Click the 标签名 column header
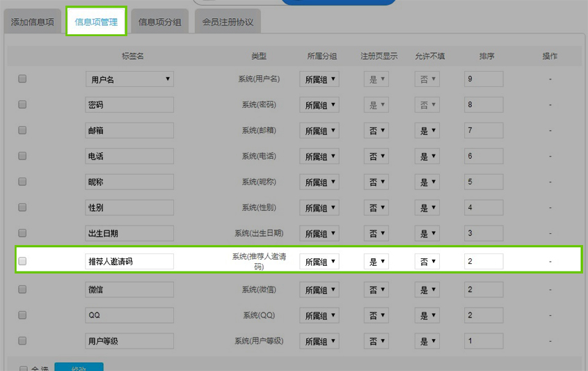The width and height of the screenshot is (588, 371). [133, 56]
